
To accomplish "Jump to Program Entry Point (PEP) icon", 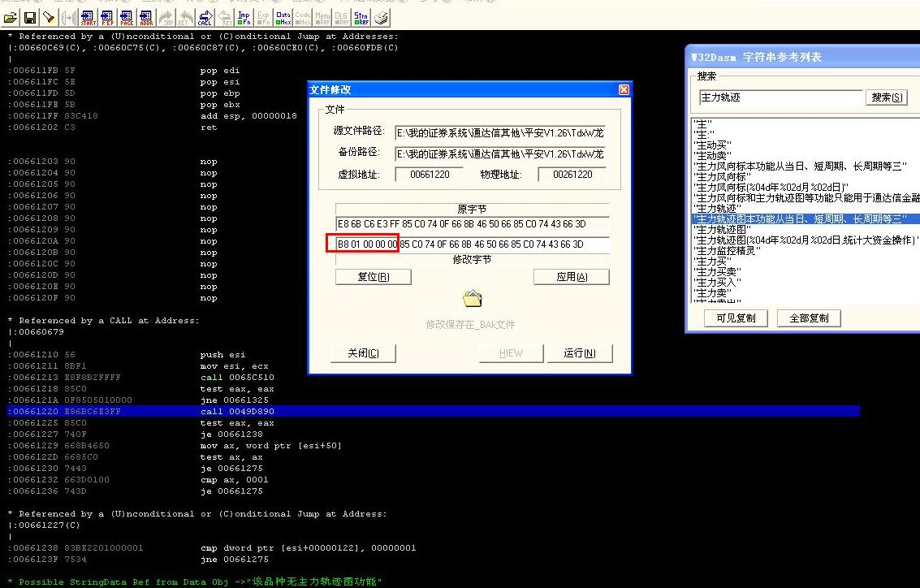I will pyautogui.click(x=107, y=17).
